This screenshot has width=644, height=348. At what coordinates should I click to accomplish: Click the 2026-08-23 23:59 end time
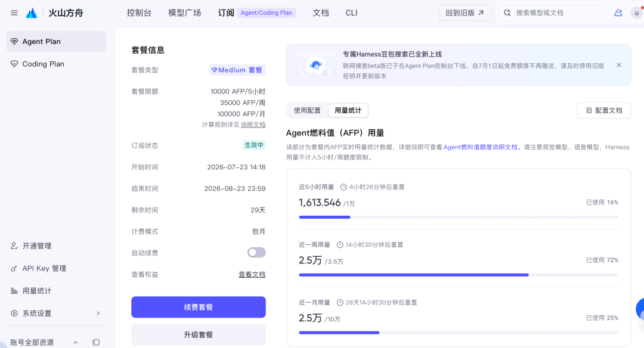tap(235, 189)
